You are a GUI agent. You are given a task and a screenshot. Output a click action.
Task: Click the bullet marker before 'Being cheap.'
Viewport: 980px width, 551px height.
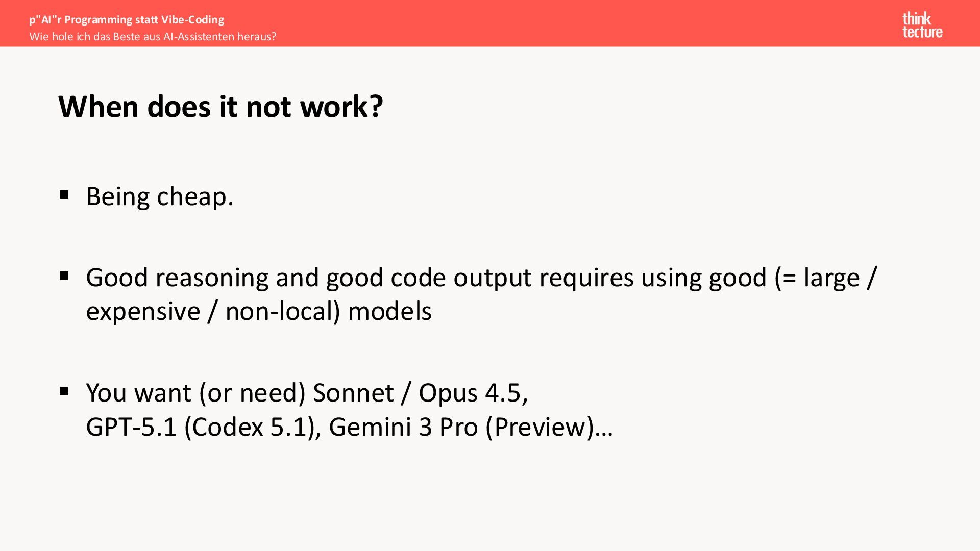point(64,194)
